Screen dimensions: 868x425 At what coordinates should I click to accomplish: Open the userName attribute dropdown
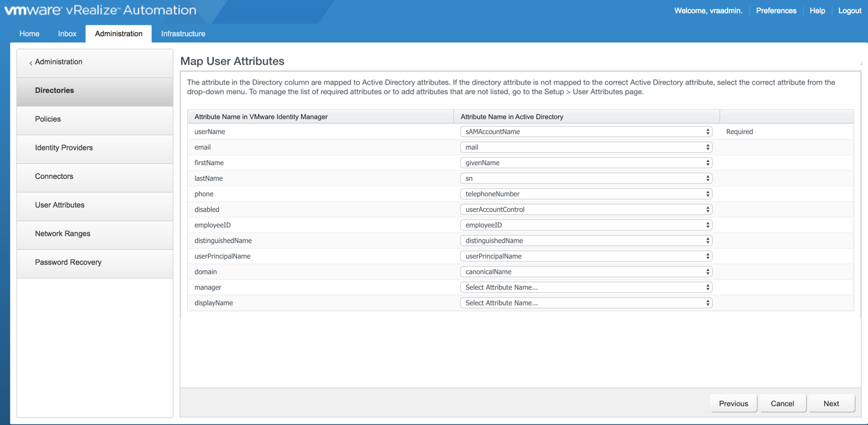tap(586, 131)
